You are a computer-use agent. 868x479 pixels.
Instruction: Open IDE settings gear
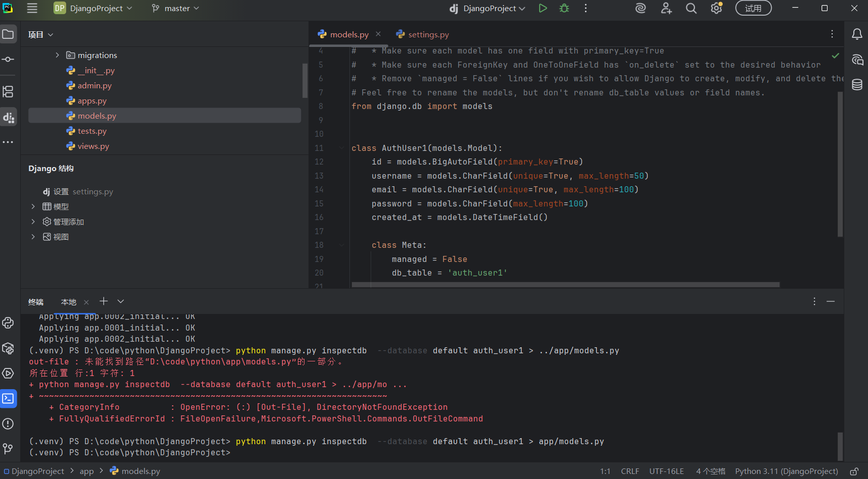click(x=717, y=8)
